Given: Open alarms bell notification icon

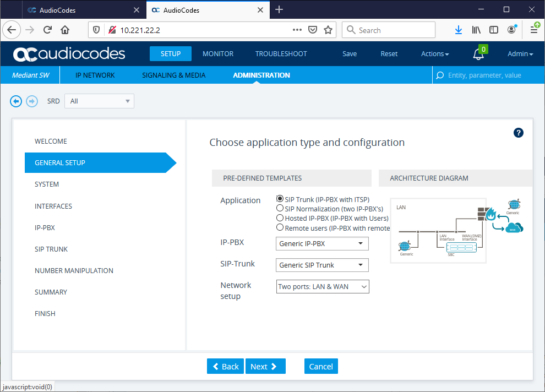Looking at the screenshot, I should pos(478,54).
